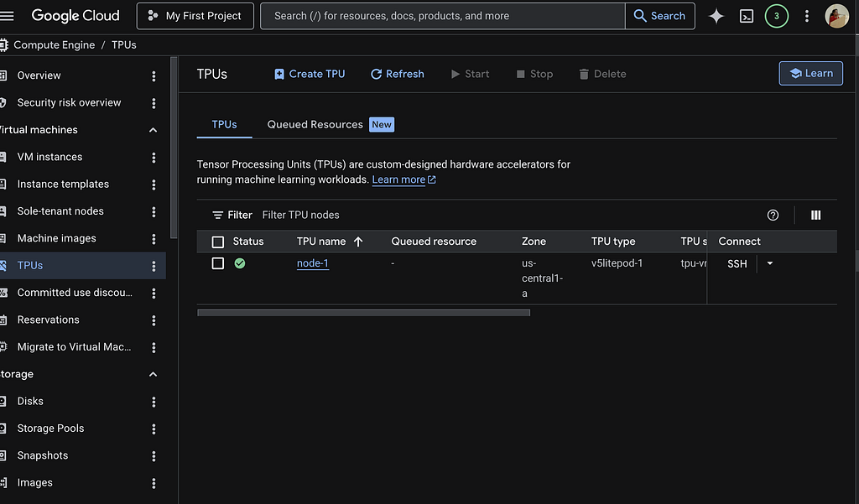
Task: Open Reservations page
Action: point(48,320)
